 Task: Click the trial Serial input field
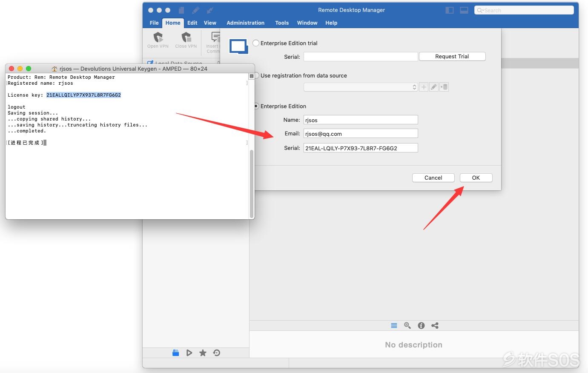(361, 57)
